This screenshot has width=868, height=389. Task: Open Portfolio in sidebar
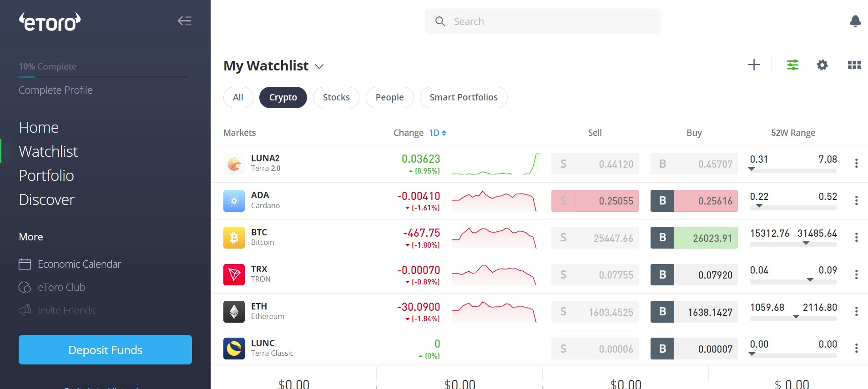pos(46,175)
